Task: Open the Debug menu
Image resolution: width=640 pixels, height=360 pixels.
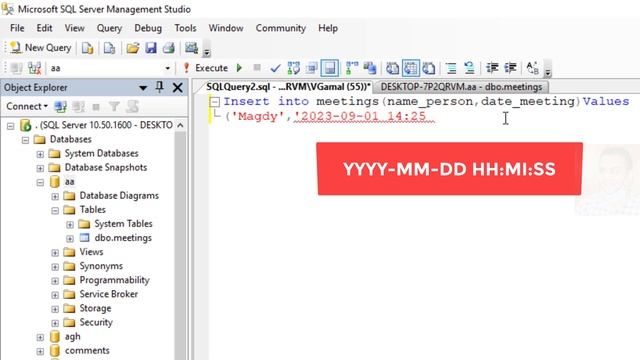Action: tap(148, 28)
